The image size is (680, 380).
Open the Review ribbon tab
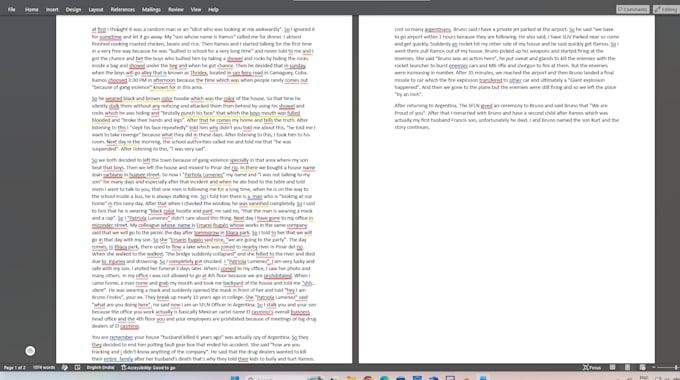point(176,10)
